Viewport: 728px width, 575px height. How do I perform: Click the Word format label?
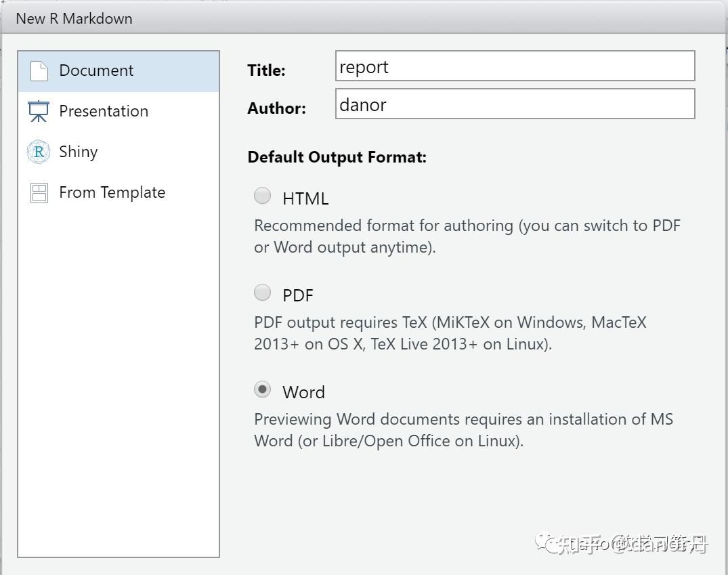click(303, 392)
